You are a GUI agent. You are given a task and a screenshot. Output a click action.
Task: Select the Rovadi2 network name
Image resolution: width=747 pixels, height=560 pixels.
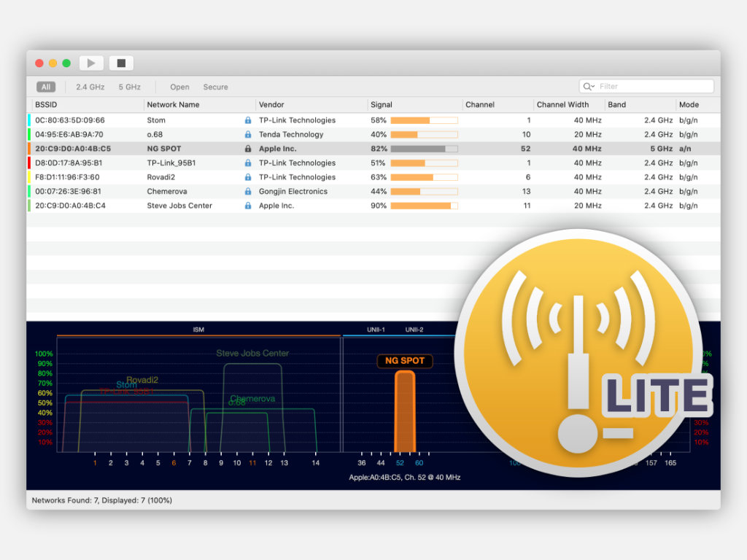pos(161,177)
